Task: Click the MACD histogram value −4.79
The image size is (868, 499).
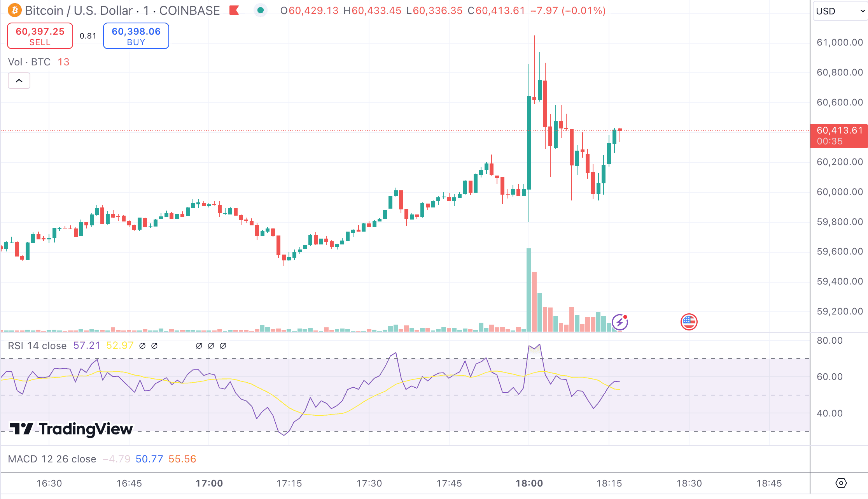Action: tap(116, 459)
